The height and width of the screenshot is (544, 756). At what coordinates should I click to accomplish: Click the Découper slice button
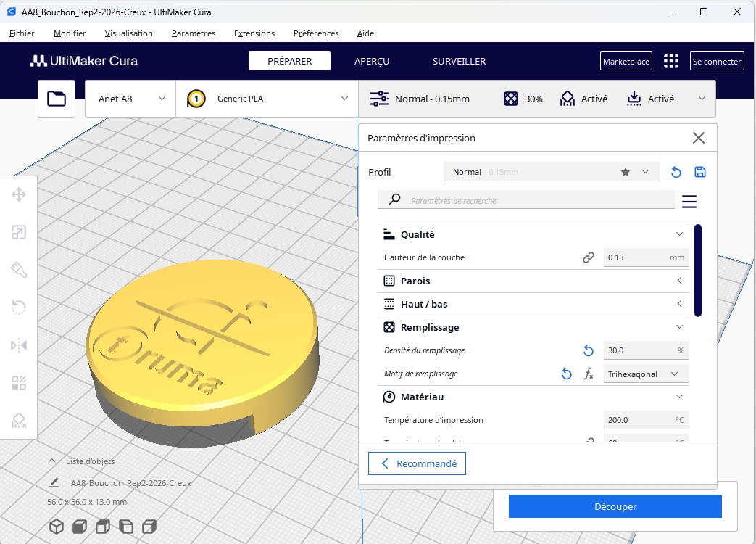click(615, 506)
